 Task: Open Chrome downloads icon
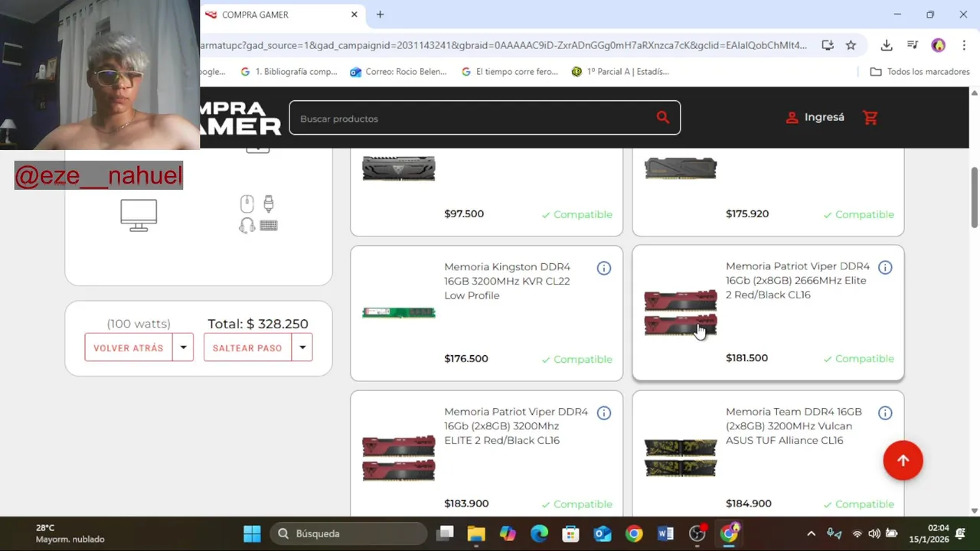[x=887, y=45]
